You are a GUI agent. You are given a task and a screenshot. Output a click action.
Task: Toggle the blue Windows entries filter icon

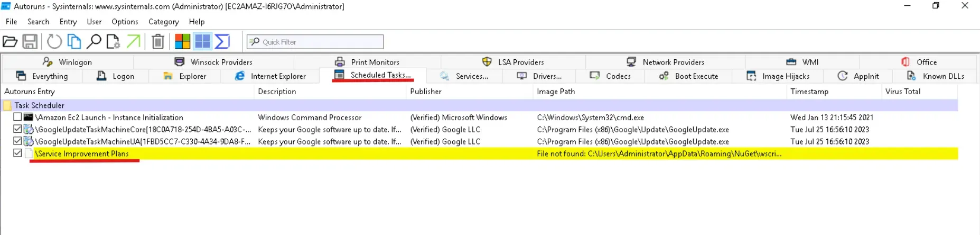[x=202, y=41]
